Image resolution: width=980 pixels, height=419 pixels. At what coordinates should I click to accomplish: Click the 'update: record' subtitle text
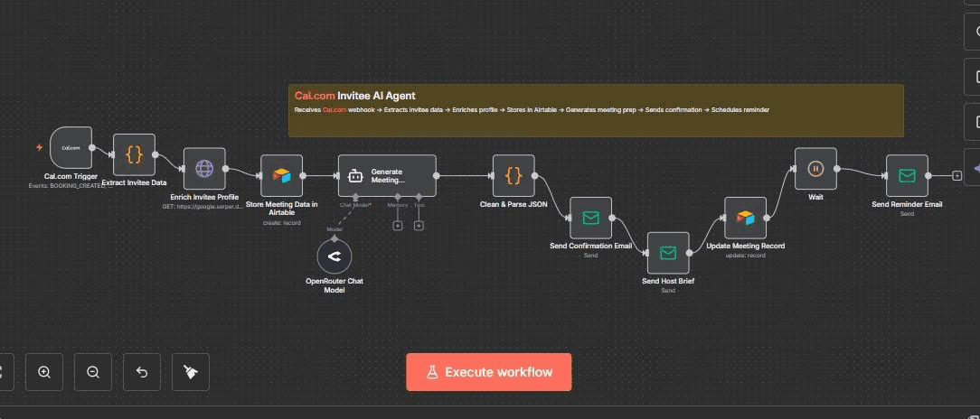pos(745,256)
